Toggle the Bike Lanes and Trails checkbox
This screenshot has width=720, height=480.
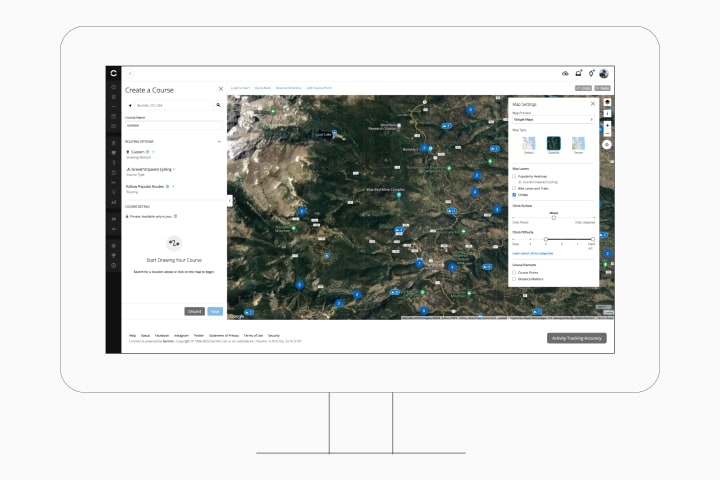point(514,188)
